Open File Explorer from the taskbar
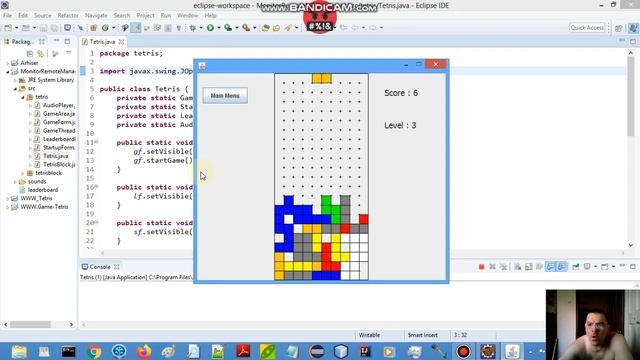 19,351
